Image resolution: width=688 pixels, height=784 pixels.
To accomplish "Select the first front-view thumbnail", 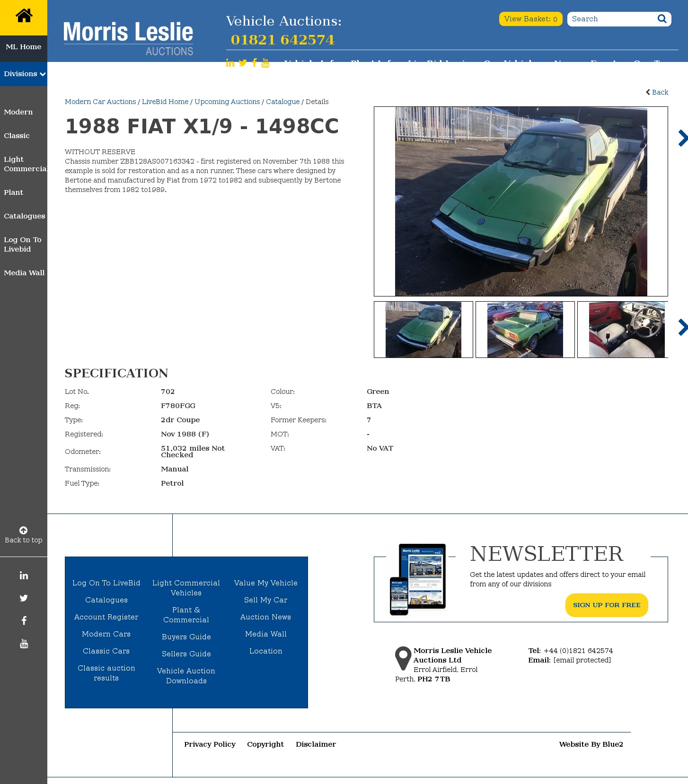I will [423, 330].
